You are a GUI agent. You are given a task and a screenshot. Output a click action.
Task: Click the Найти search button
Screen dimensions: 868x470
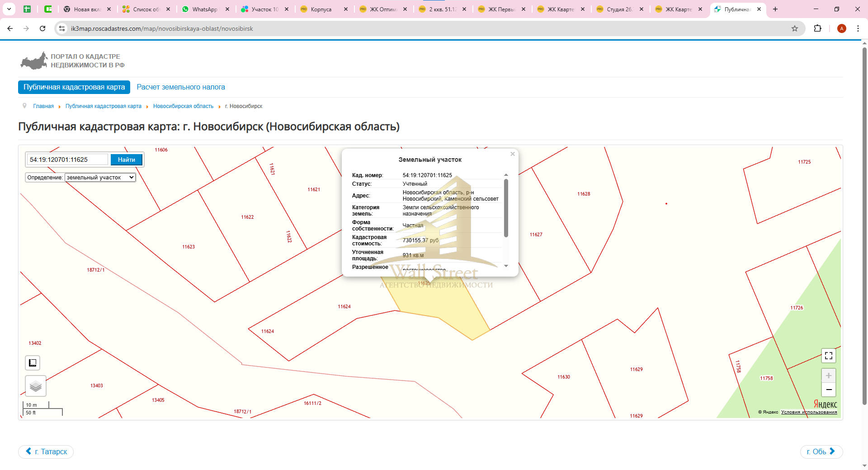127,160
